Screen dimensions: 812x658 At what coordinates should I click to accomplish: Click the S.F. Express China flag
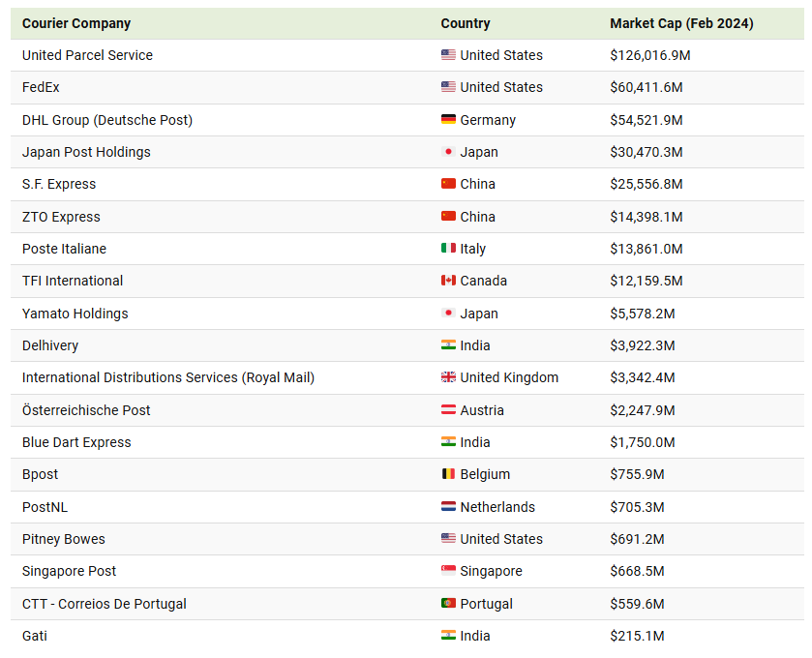(x=448, y=184)
